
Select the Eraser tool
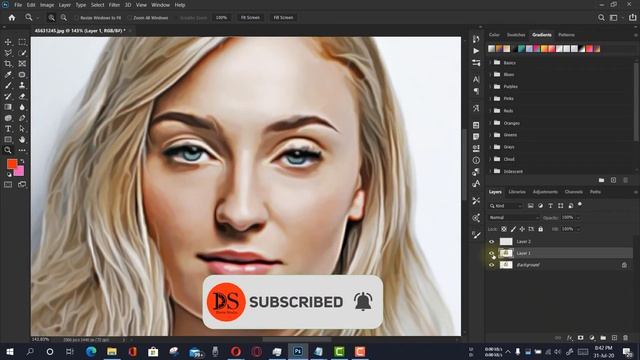[22, 96]
